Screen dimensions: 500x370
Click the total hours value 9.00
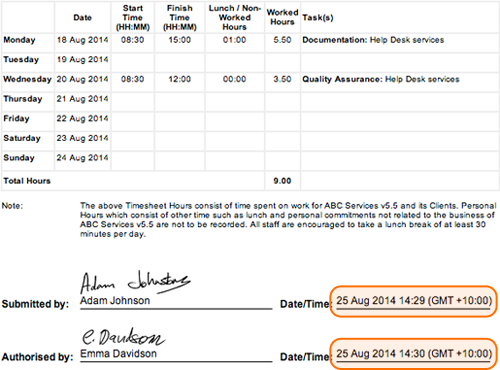tap(282, 181)
